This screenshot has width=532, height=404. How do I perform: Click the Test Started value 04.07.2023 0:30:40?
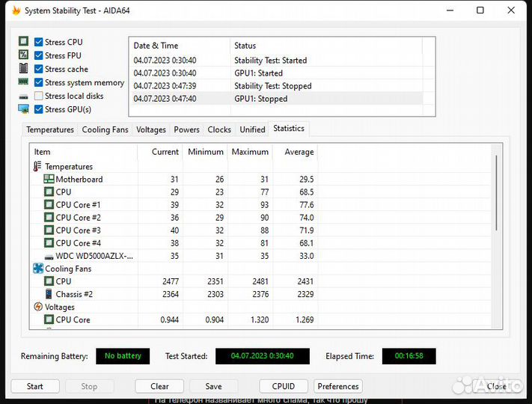pos(263,356)
